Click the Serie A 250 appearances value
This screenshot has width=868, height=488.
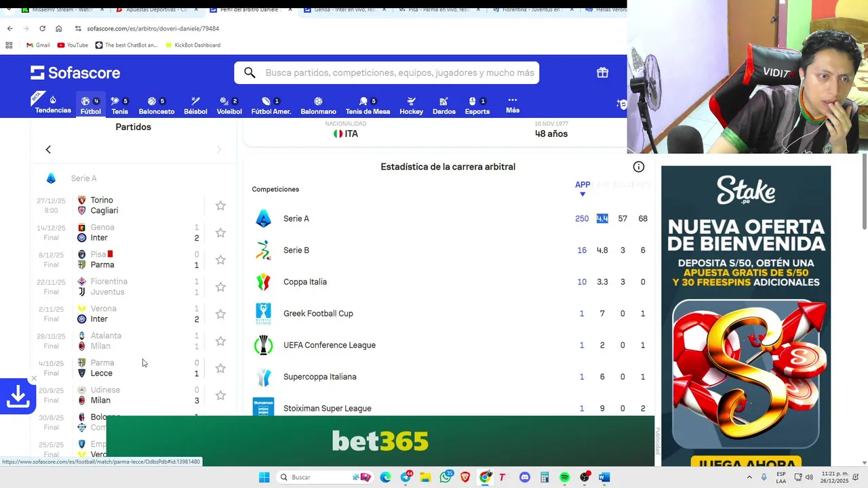pos(582,218)
